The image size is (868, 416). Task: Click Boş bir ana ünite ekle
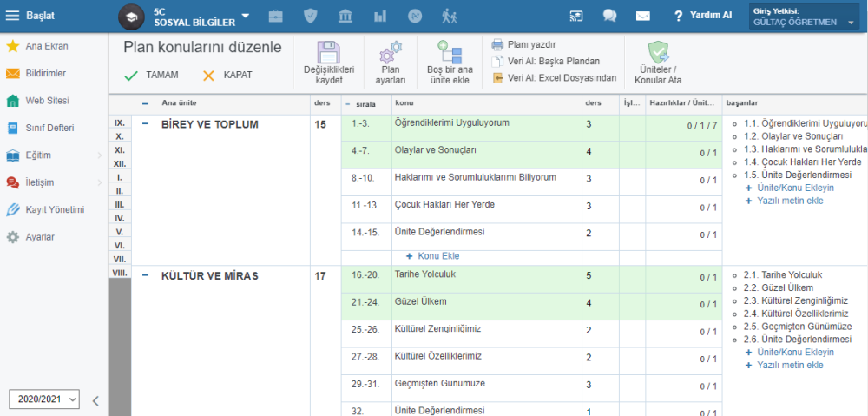coord(449,63)
